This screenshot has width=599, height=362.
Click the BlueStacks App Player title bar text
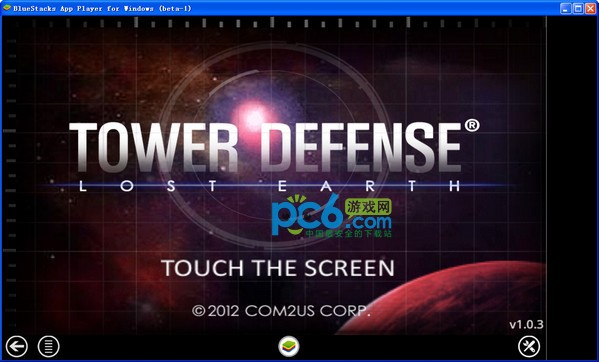102,8
